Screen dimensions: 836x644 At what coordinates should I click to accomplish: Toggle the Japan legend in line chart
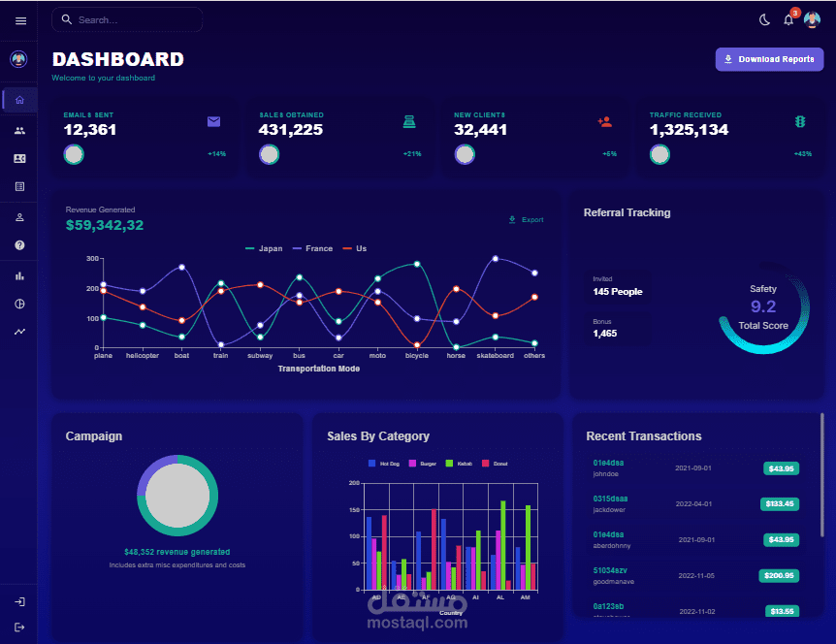tap(264, 248)
